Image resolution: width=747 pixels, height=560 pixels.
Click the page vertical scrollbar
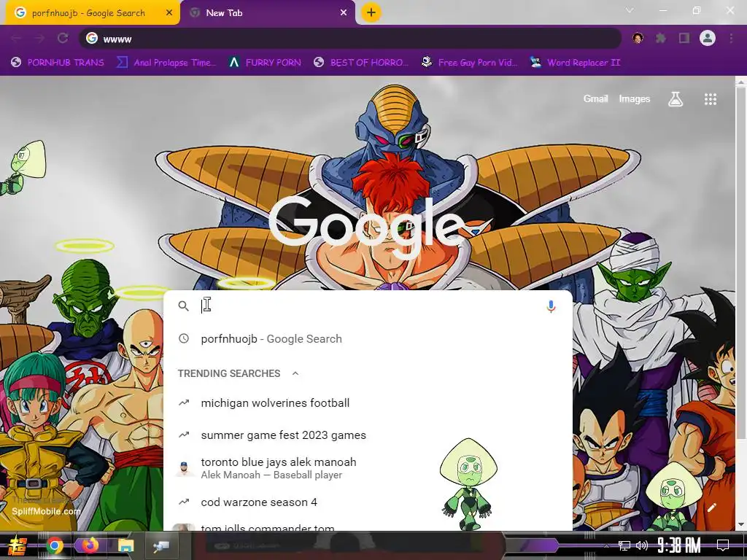coord(740,262)
